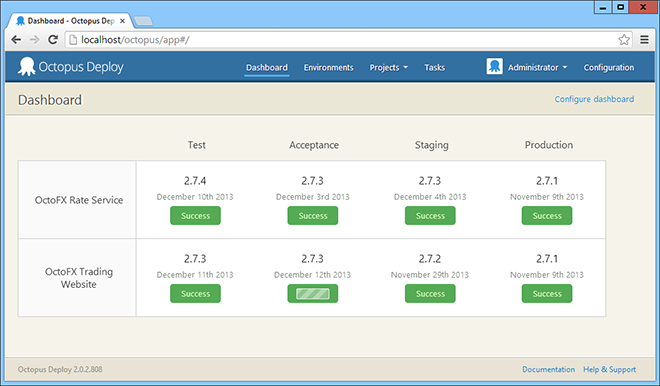660x386 pixels.
Task: Click version 2.7.4 in Test column
Action: (x=195, y=181)
